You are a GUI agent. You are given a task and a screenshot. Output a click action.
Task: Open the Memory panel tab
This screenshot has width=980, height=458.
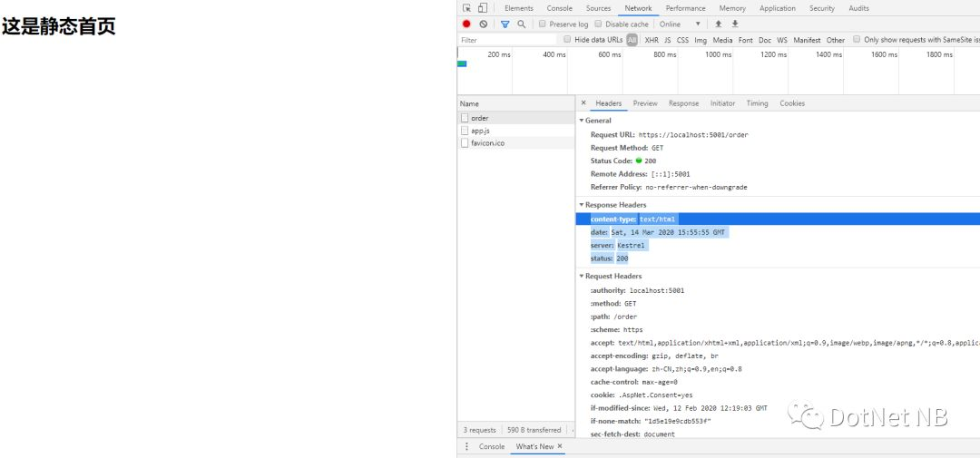pos(732,8)
